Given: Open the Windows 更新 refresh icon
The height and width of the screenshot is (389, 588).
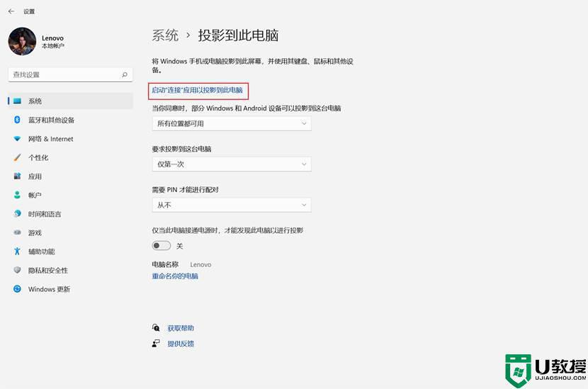Looking at the screenshot, I should tap(17, 289).
